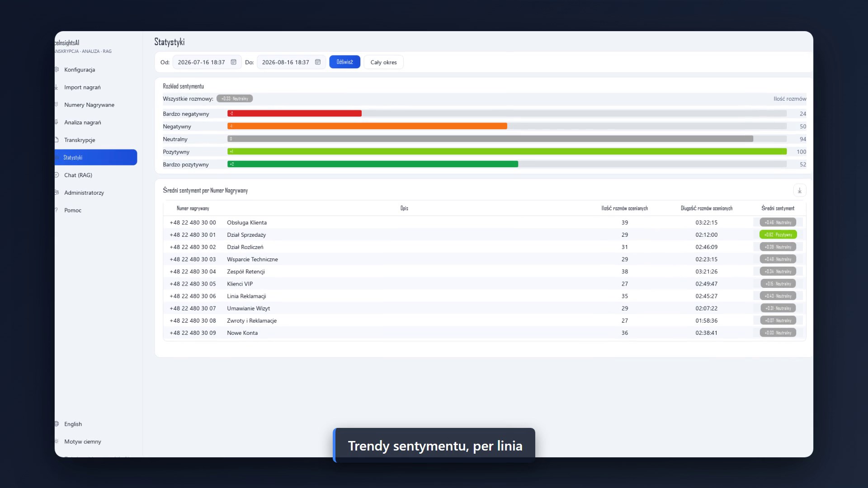Viewport: 868px width, 488px height.
Task: Click the orange Negatywny bar
Action: coord(367,126)
